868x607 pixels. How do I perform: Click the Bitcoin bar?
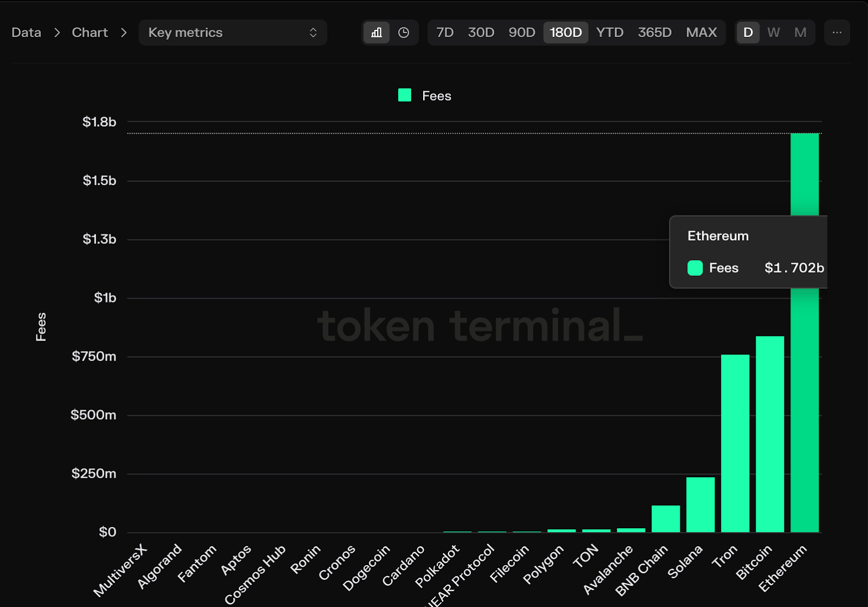click(770, 434)
